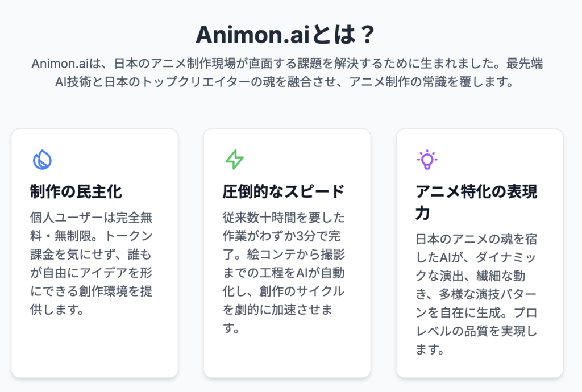
Task: Click the 制作の民主化 card title
Action: pyautogui.click(x=76, y=191)
